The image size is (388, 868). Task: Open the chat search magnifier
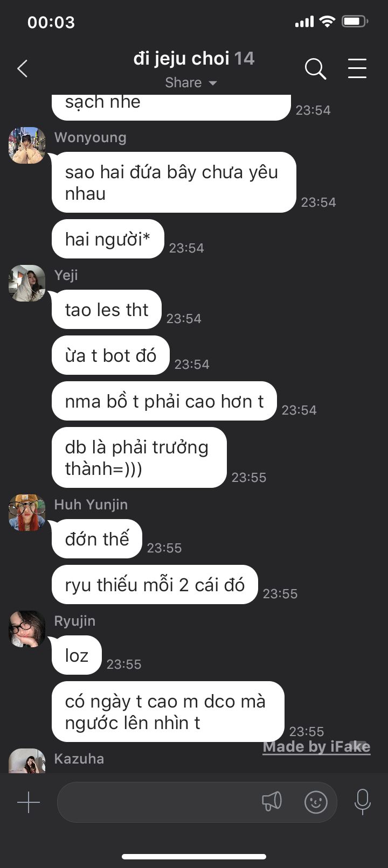(x=315, y=69)
